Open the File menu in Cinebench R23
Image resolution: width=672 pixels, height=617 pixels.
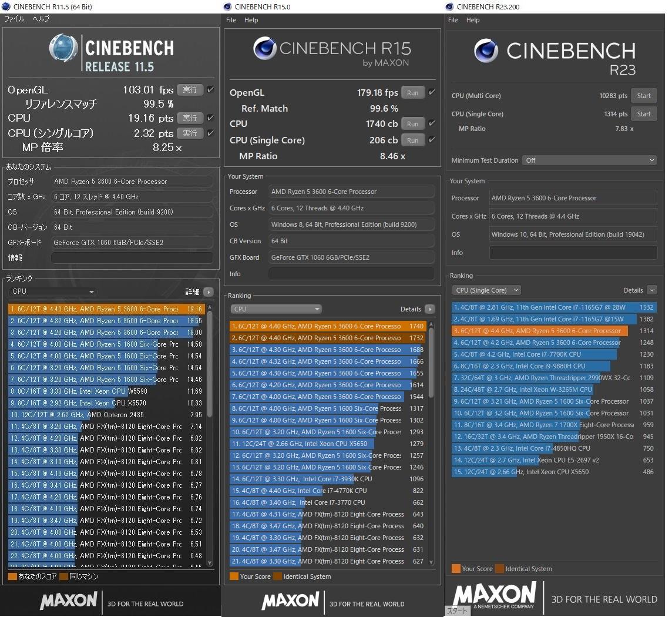(x=453, y=20)
